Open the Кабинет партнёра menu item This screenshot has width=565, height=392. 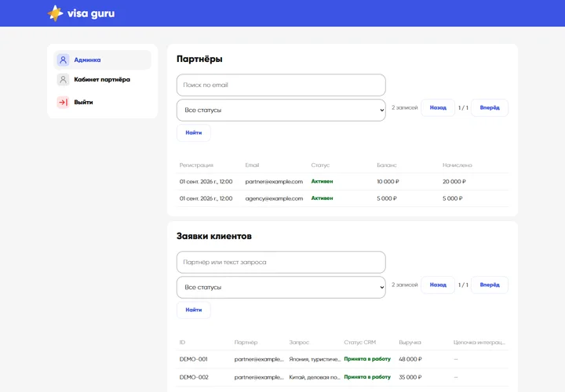coord(102,79)
